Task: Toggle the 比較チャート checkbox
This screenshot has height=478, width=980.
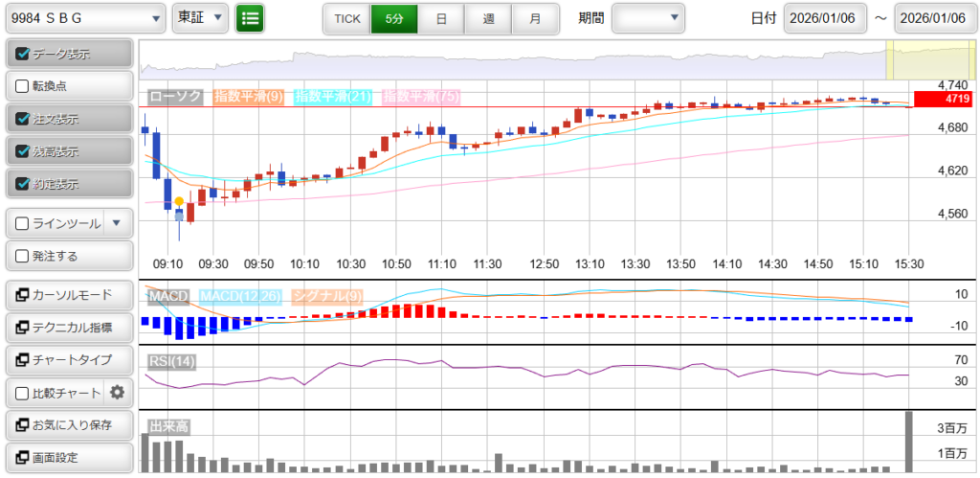Action: [x=23, y=393]
